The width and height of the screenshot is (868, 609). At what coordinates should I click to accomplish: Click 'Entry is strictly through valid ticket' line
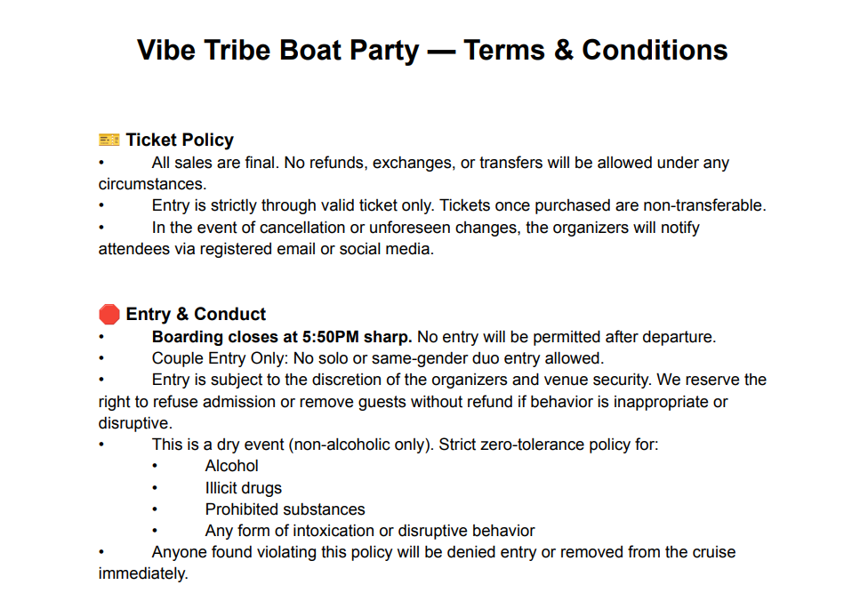(459, 205)
